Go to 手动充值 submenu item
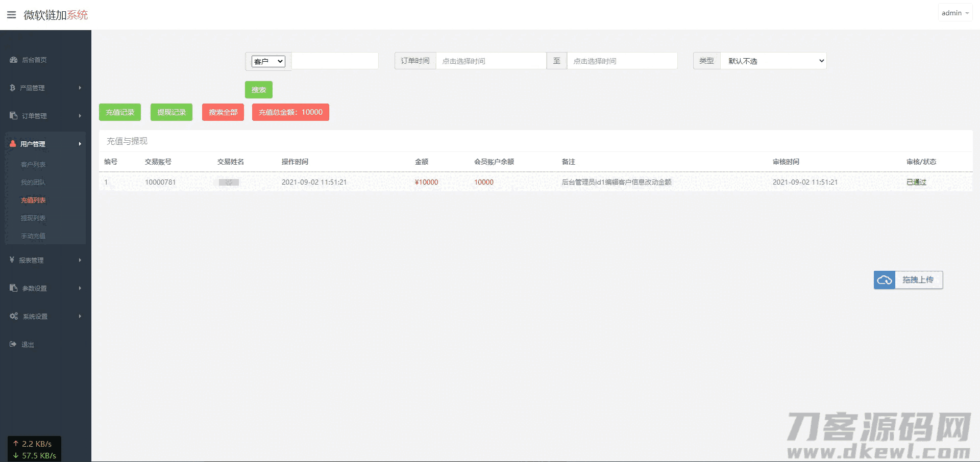This screenshot has width=980, height=462. (33, 236)
